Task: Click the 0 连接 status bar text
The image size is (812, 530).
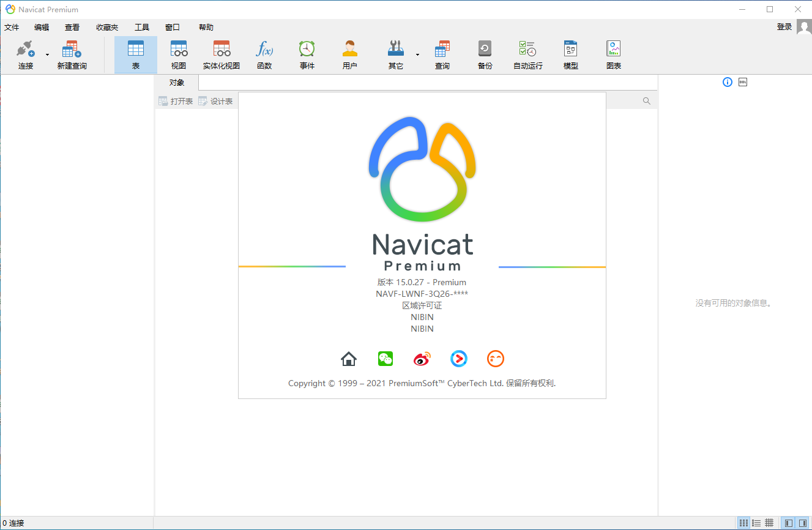Action: 13,523
